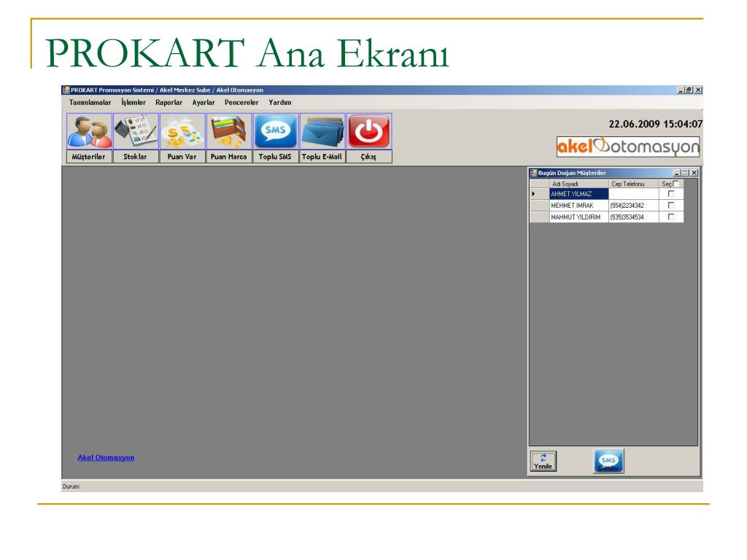Open the Müşteriler customers icon
The height and width of the screenshot is (560, 747).
[89, 131]
